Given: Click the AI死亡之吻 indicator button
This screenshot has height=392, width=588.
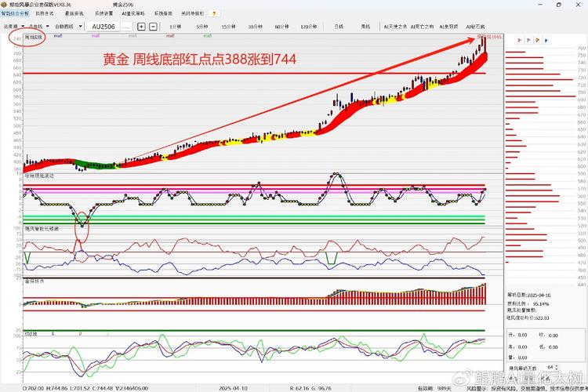Looking at the screenshot, I should (x=422, y=27).
